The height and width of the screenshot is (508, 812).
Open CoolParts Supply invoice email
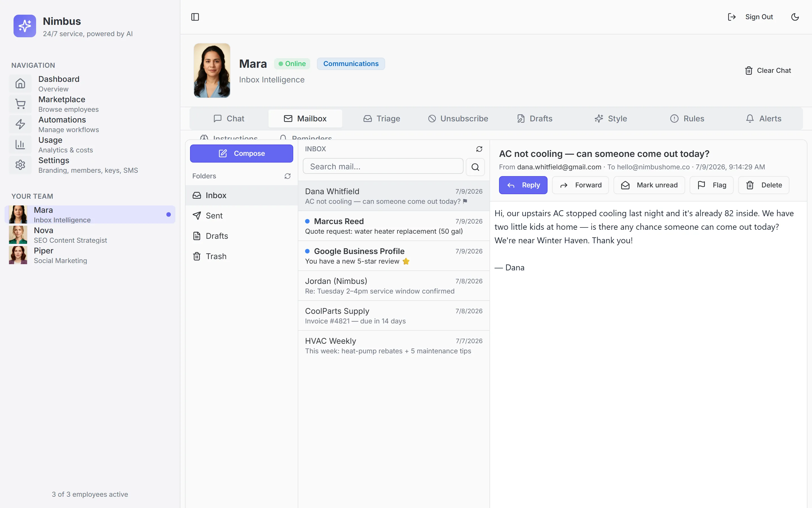tap(394, 316)
